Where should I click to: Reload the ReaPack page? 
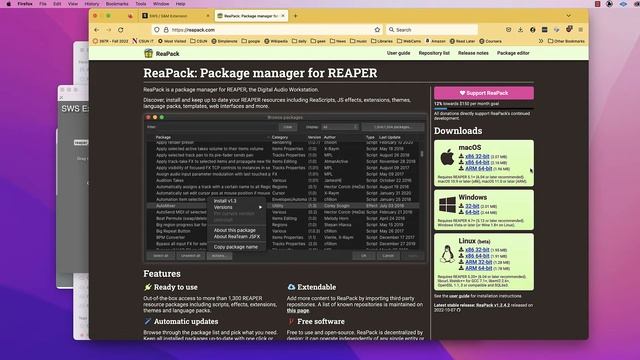(x=121, y=30)
